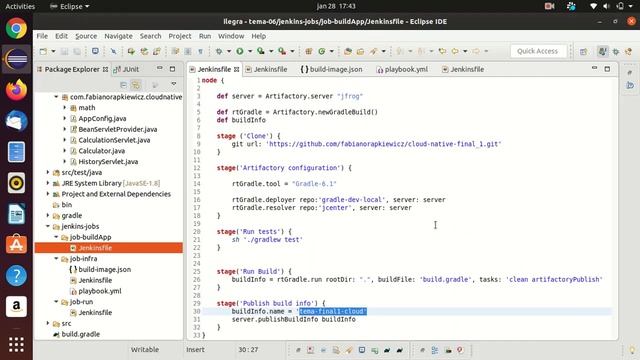
Task: Expand the src/test/java folder
Action: point(48,172)
